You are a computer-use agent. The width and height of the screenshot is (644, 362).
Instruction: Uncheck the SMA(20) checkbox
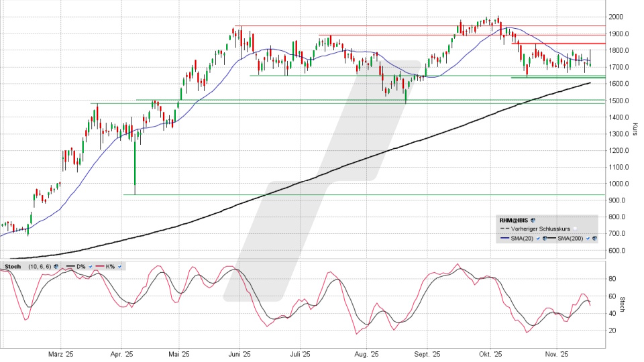point(538,238)
